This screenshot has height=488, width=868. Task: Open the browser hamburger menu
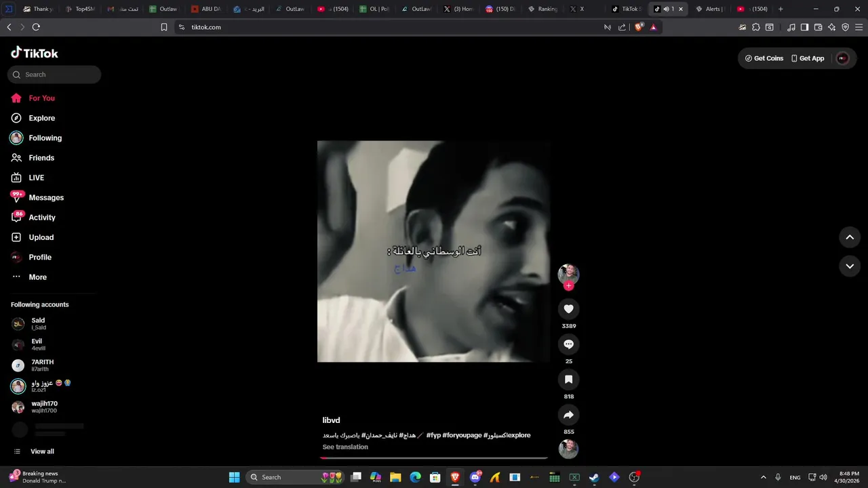click(x=859, y=27)
